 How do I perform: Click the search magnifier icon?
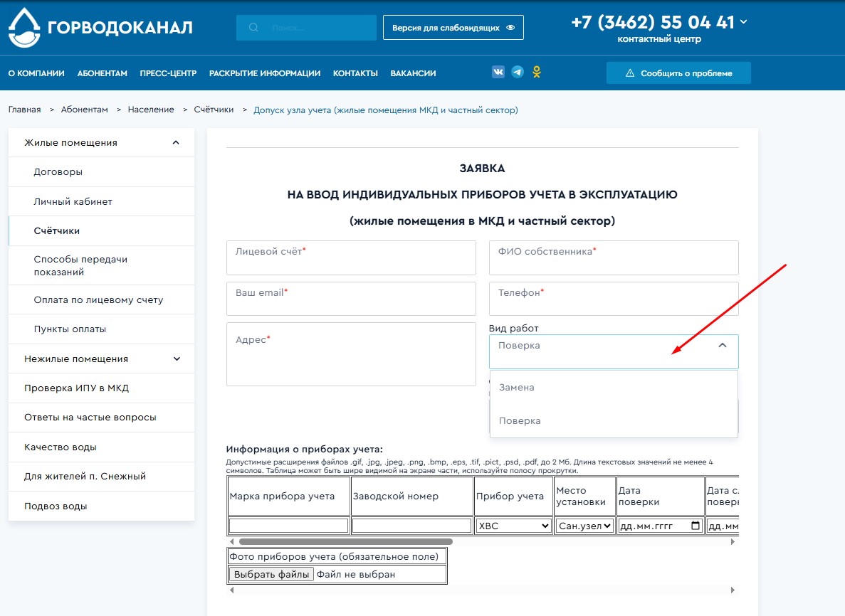[254, 28]
